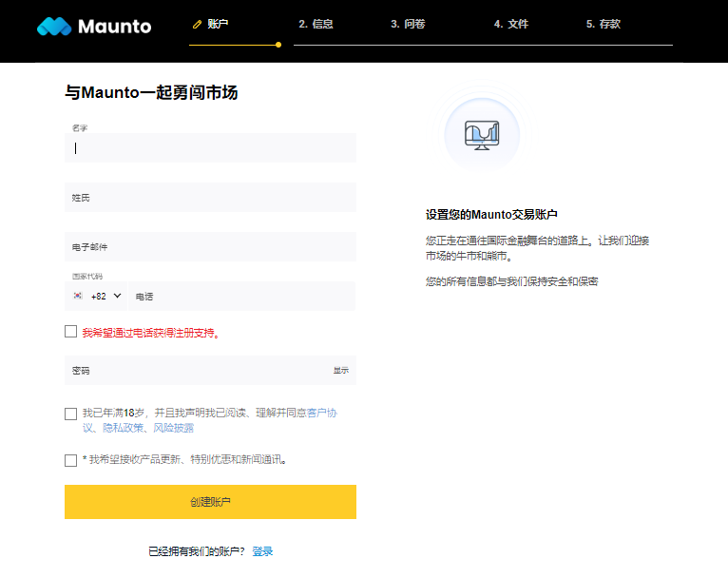The image size is (728, 578).
Task: Click the pencil icon beside 账户 step
Action: point(198,24)
